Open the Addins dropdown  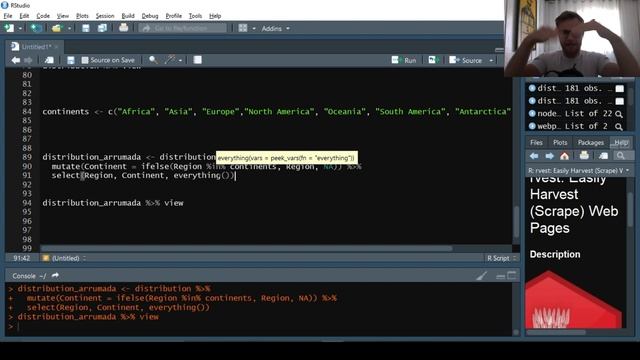[276, 29]
